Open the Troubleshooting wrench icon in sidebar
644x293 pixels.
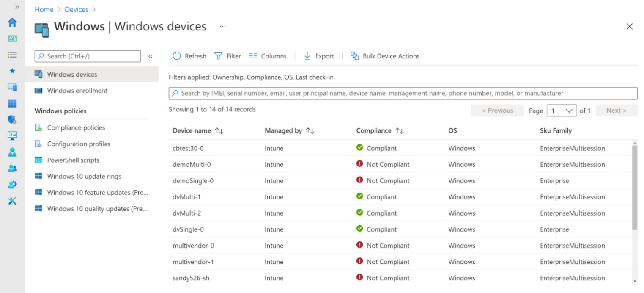pos(12,201)
